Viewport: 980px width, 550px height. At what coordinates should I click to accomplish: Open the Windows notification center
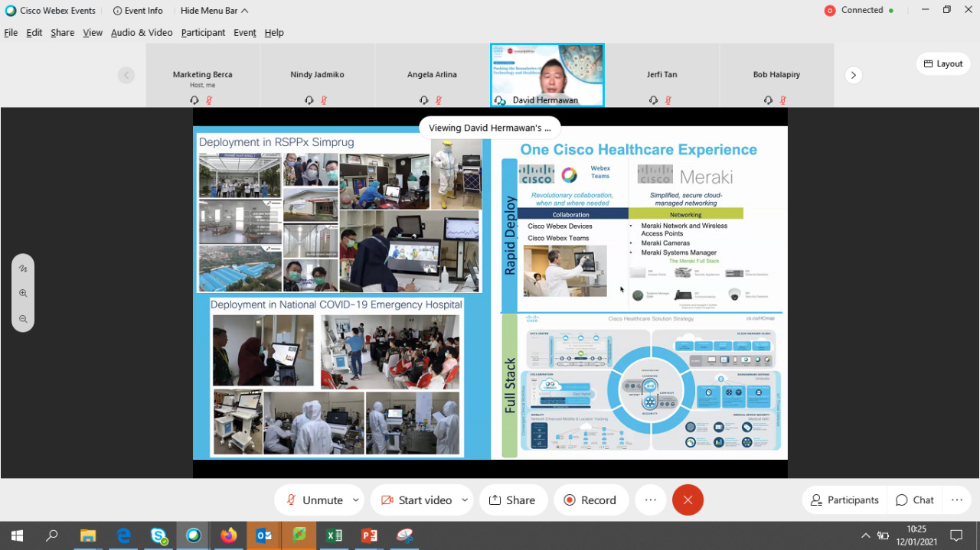point(956,535)
